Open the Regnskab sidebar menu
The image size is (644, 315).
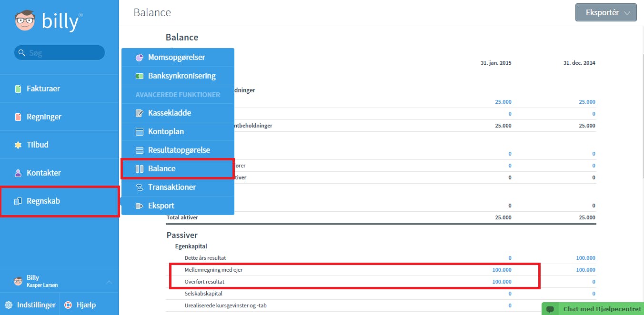tap(60, 201)
